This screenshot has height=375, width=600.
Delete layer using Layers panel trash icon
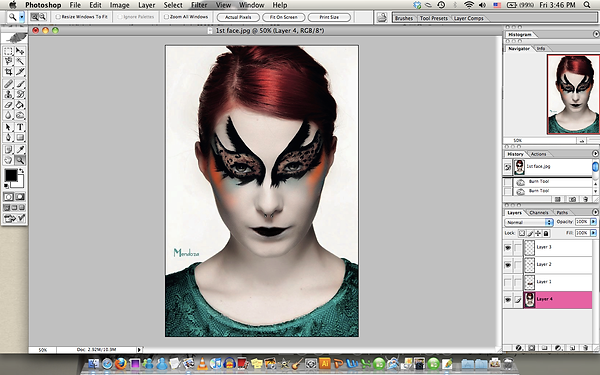[585, 348]
